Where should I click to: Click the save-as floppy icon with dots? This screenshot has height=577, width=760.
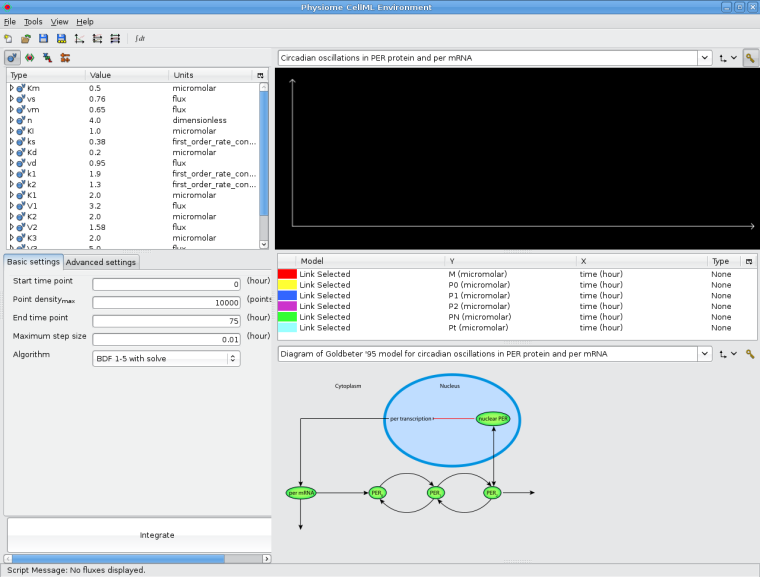tap(61, 39)
